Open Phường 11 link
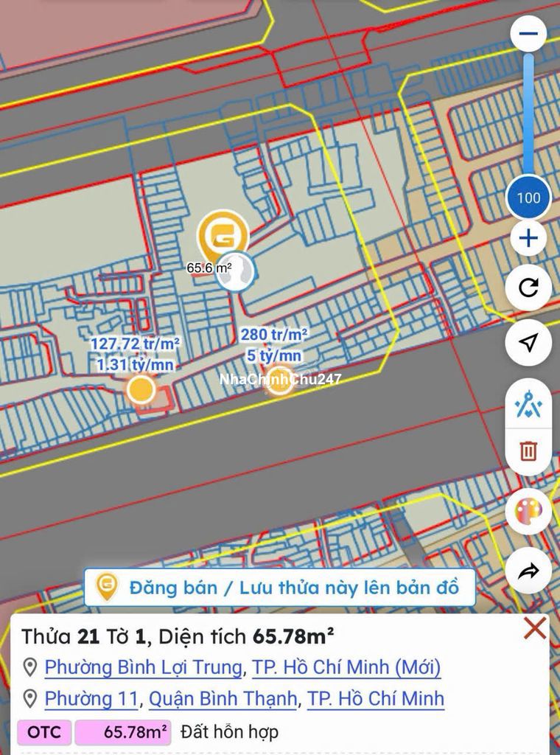560x755 pixels. coord(91,698)
